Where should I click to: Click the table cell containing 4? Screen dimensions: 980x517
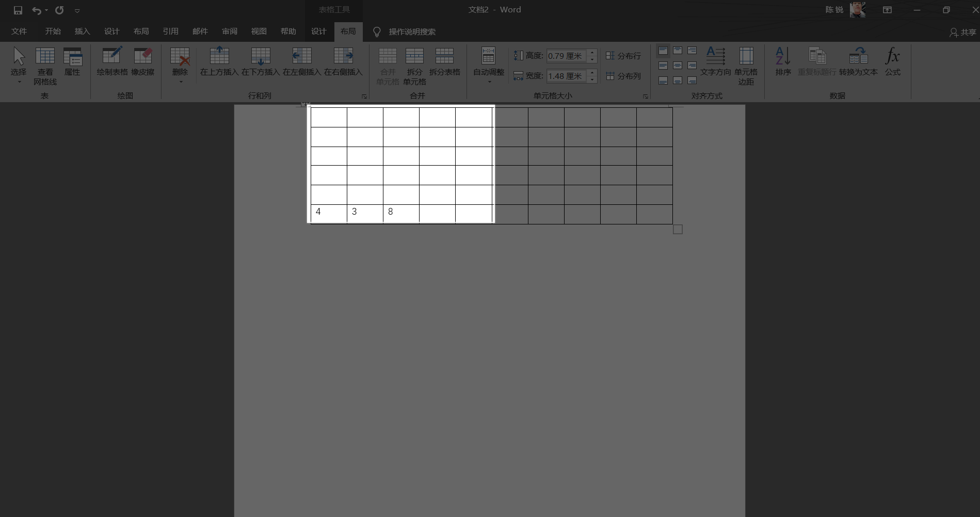[329, 214]
